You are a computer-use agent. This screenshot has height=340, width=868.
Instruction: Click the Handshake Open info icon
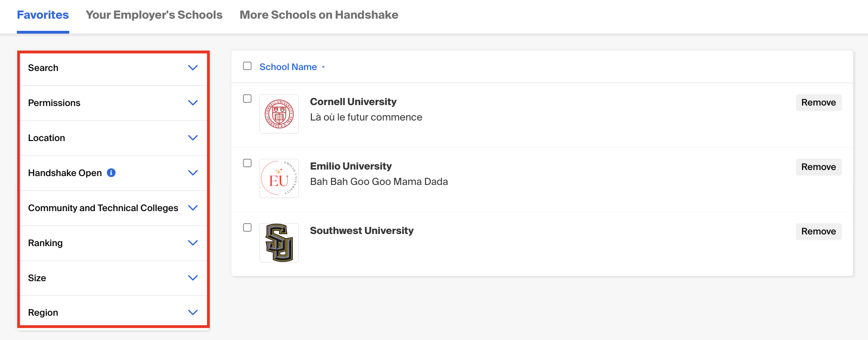[111, 173]
